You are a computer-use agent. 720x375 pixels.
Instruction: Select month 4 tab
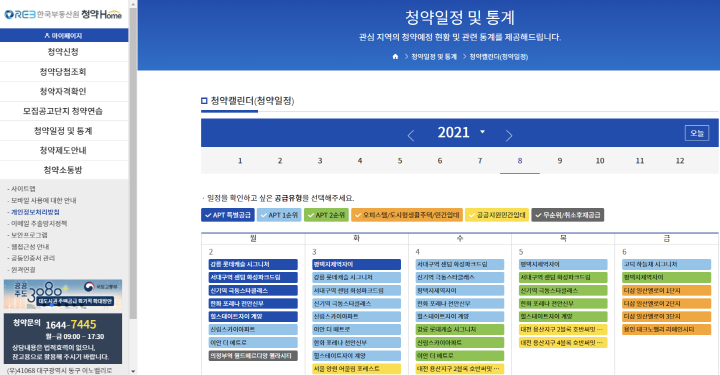pos(360,161)
